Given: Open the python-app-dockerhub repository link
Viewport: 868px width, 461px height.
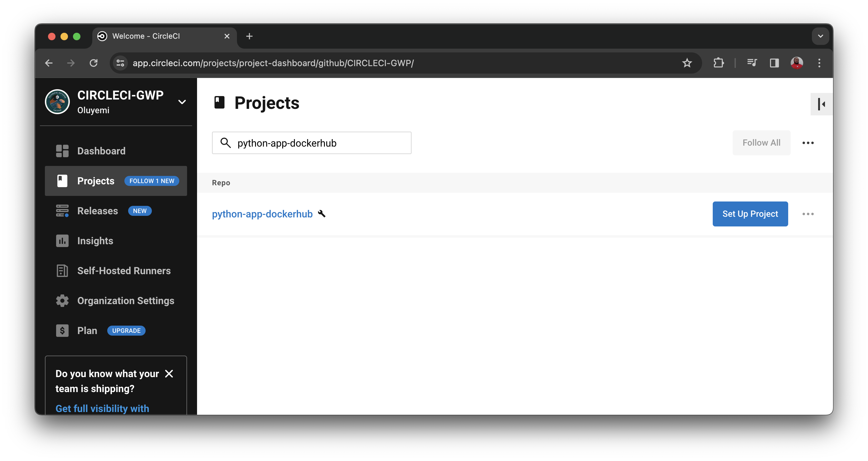Looking at the screenshot, I should 263,214.
